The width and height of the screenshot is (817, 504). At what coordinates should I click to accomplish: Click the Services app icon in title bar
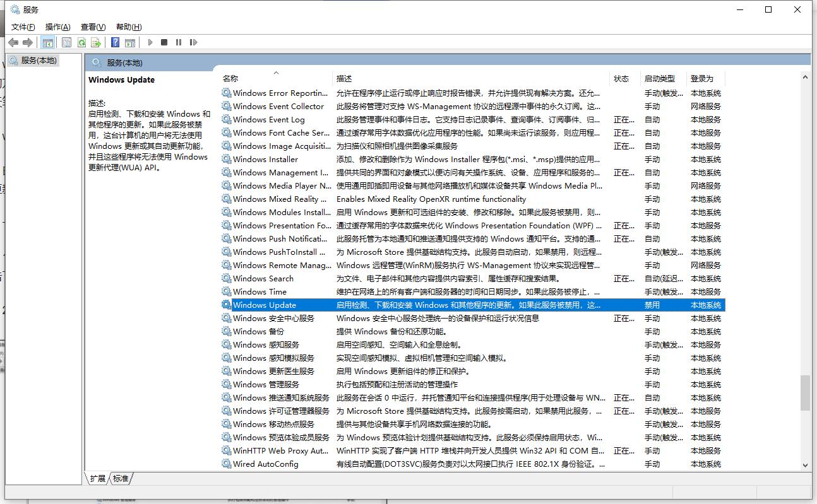point(15,9)
